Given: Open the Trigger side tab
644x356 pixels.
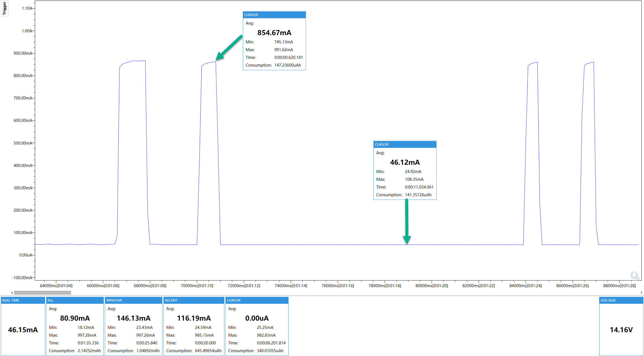Looking at the screenshot, I should [4, 8].
